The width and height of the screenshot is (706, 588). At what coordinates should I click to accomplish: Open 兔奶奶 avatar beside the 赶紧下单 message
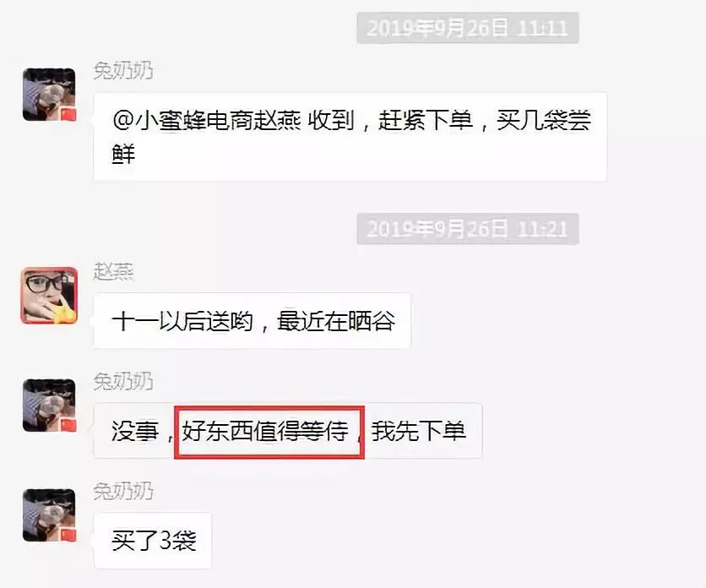click(49, 95)
